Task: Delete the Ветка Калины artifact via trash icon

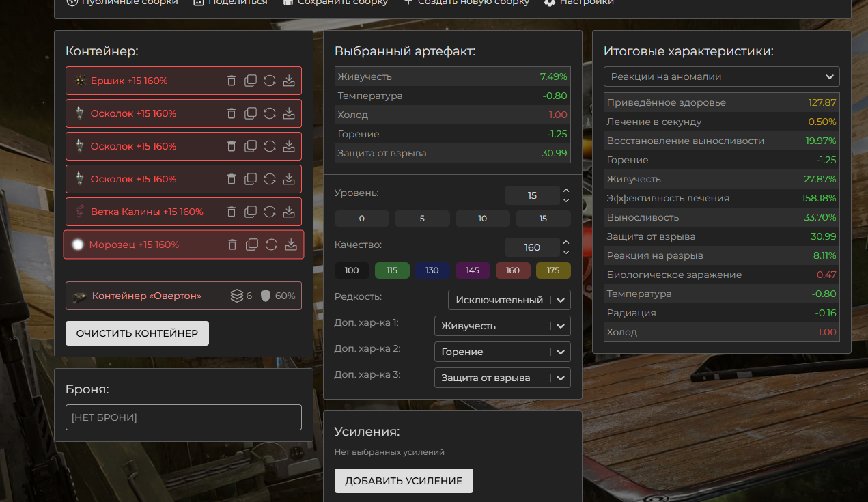Action: tap(232, 212)
